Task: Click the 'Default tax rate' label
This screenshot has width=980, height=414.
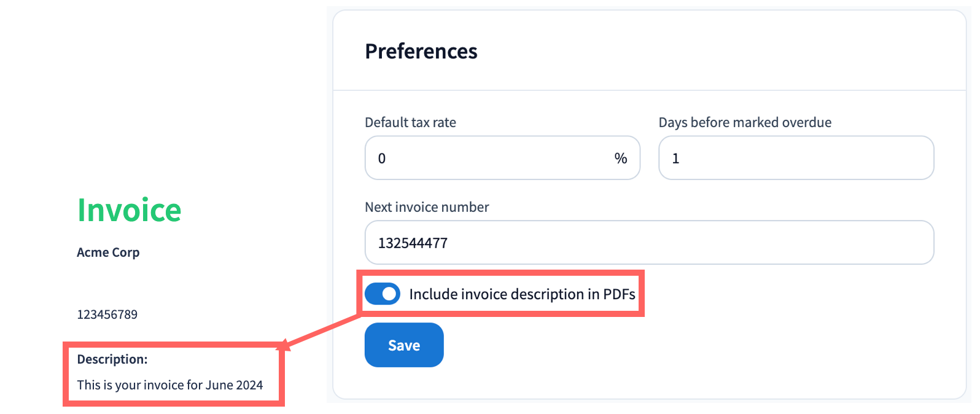Action: [410, 123]
